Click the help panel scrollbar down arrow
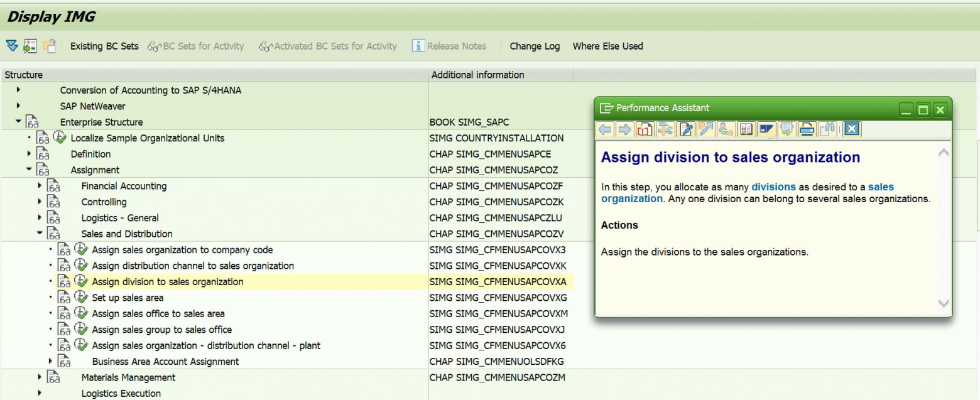 (944, 303)
